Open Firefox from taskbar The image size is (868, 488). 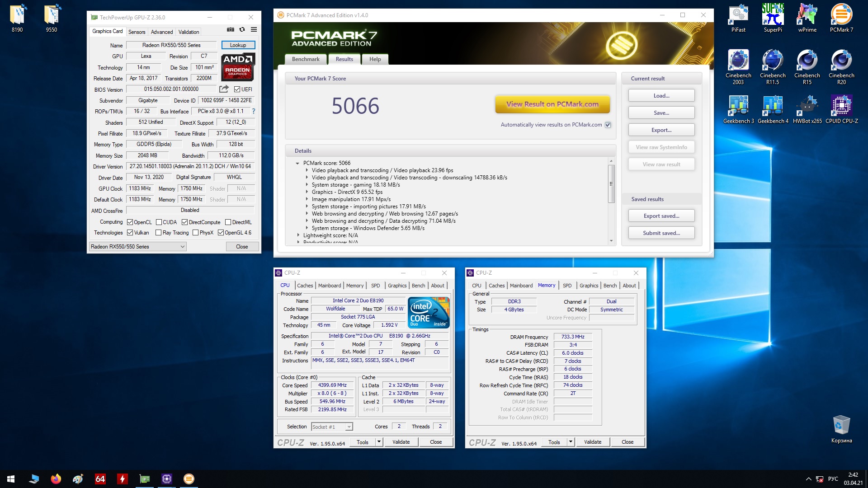[56, 479]
